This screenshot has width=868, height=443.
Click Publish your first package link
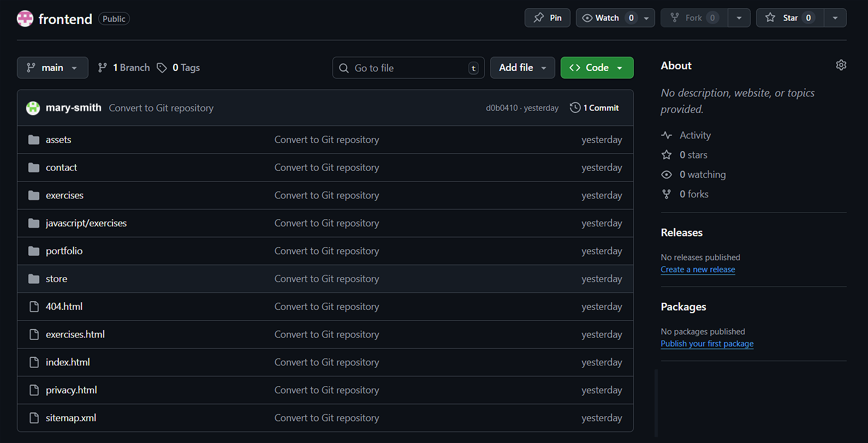tap(707, 344)
